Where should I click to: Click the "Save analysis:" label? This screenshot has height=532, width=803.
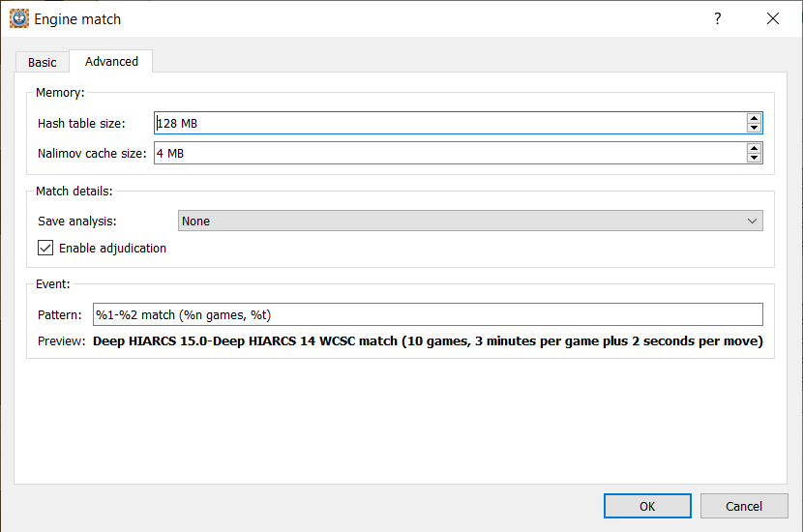coord(75,222)
